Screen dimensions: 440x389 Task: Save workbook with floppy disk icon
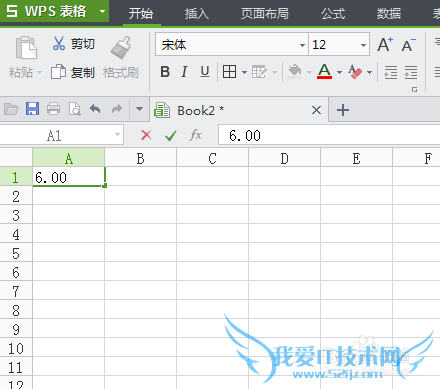32,109
